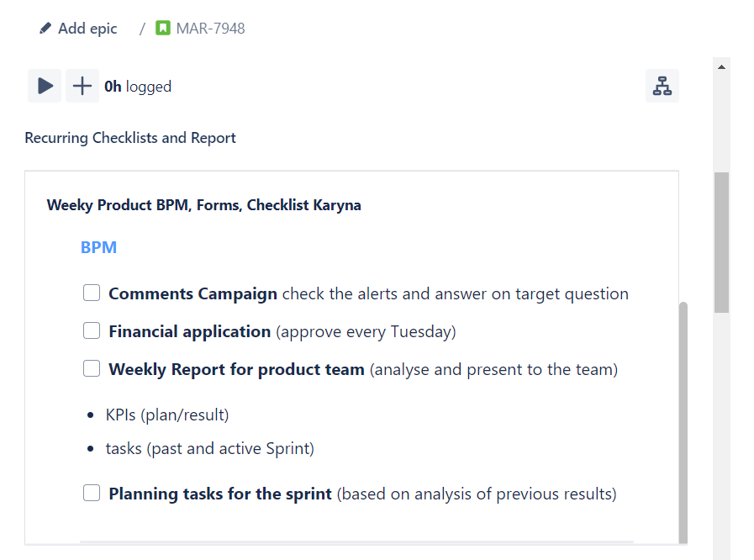Click the inner description scrollbar thumb

click(683, 420)
